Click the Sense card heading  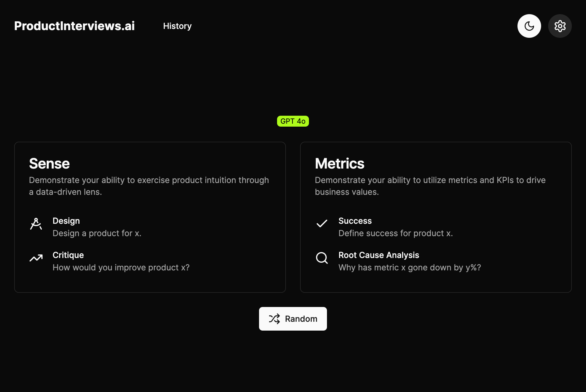pos(49,164)
